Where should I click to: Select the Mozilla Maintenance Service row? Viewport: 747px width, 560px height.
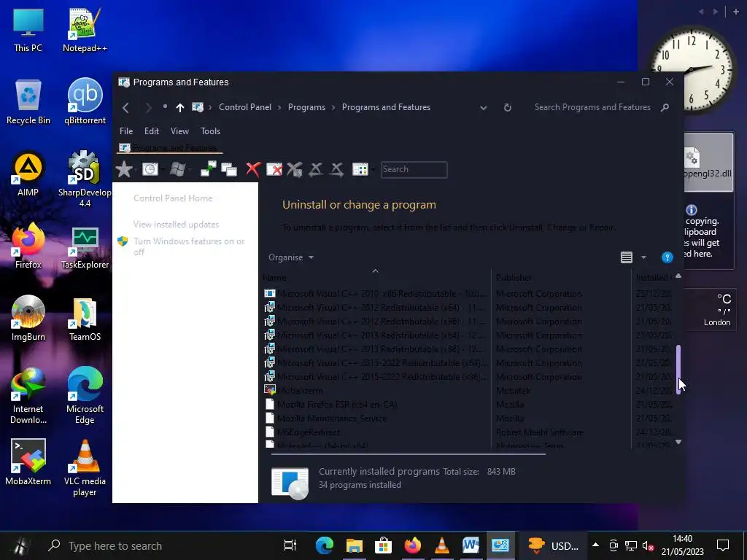point(468,418)
